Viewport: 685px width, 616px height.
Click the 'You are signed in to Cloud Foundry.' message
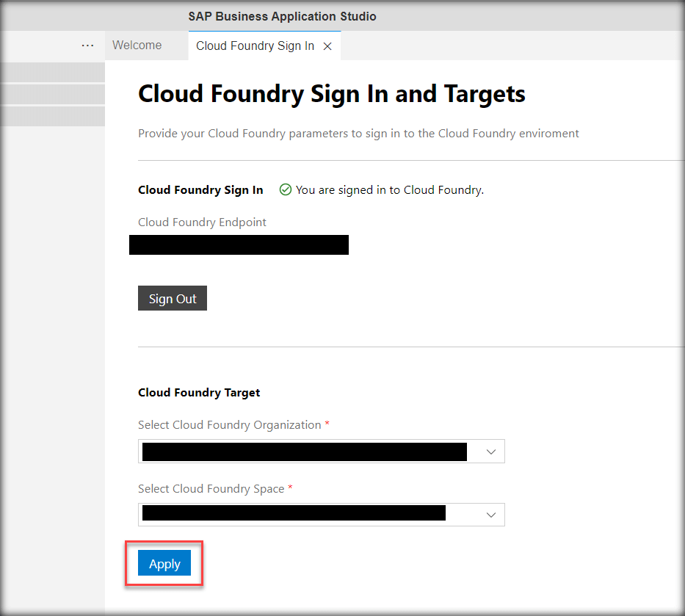[390, 190]
